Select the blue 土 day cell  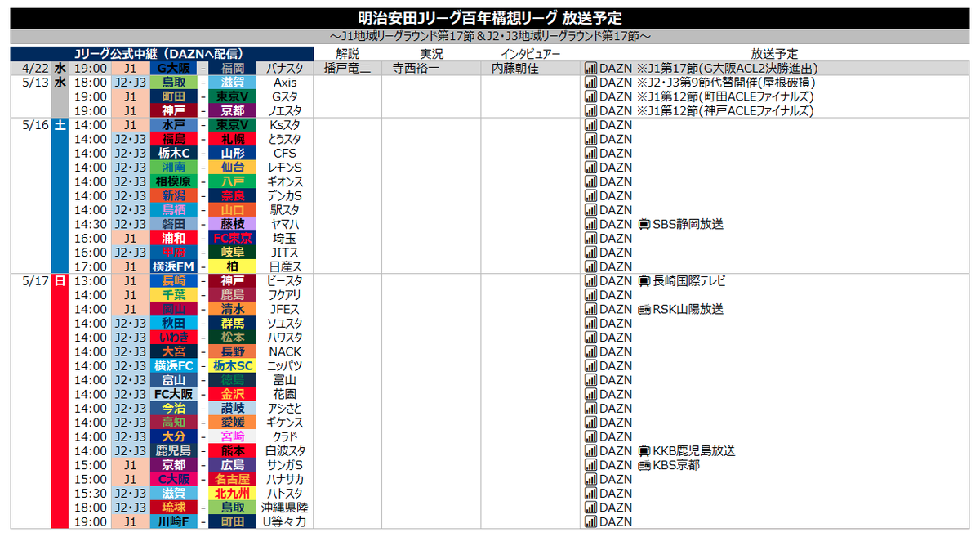coord(60,196)
